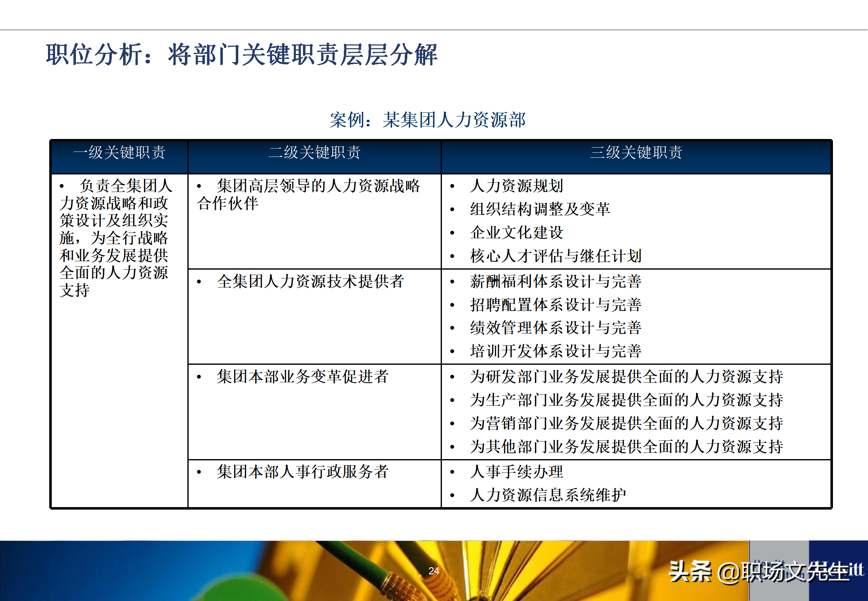
Task: Select the cell starting 负责全集团人力资源战略
Action: (x=119, y=340)
